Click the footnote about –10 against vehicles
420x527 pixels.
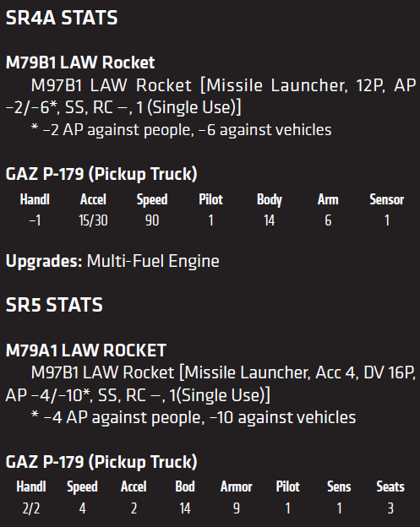point(193,417)
